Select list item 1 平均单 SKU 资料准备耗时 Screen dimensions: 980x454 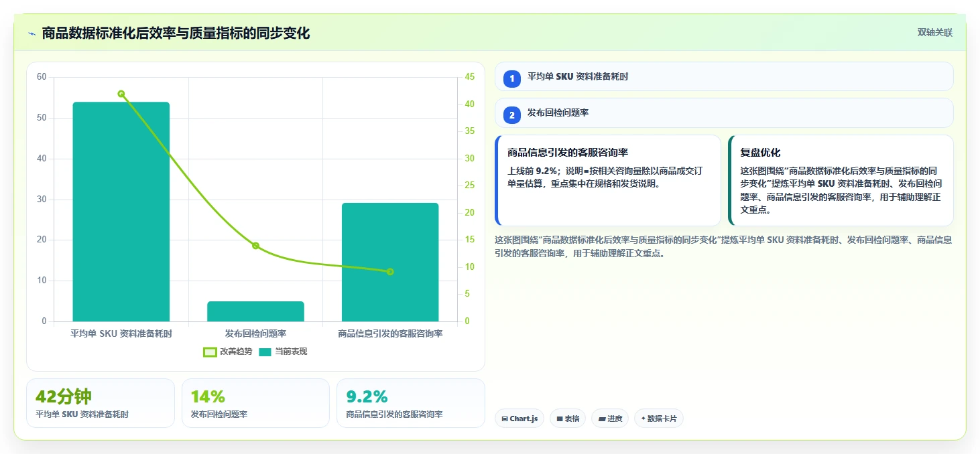(724, 76)
